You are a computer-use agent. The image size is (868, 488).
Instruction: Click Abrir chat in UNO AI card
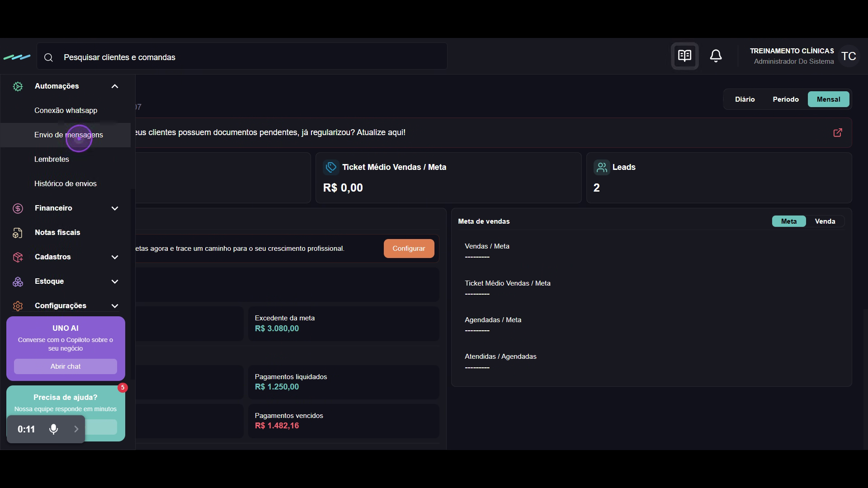[66, 366]
